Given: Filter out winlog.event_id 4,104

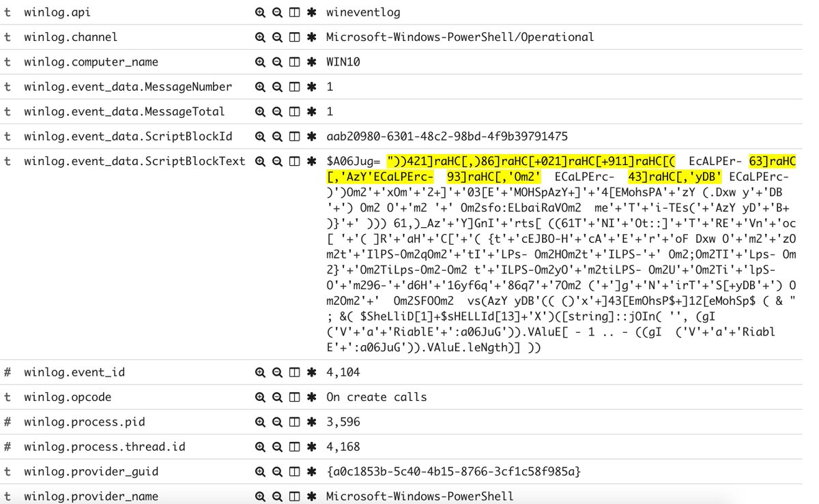Looking at the screenshot, I should coord(277,372).
